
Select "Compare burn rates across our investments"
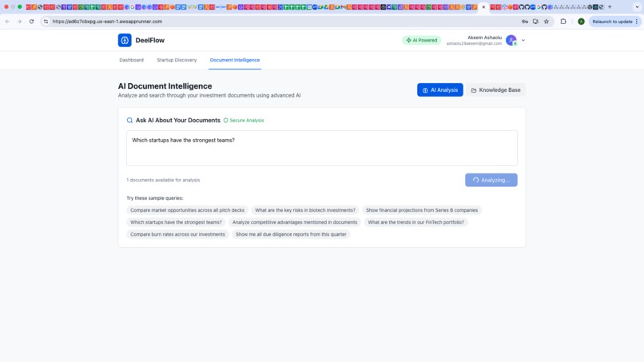[x=177, y=234]
